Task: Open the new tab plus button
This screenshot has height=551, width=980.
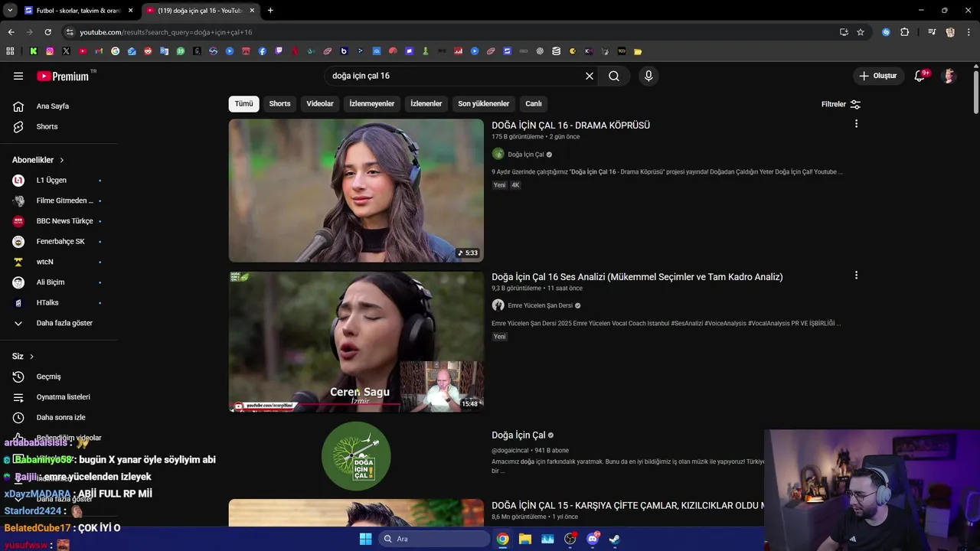Action: [270, 11]
